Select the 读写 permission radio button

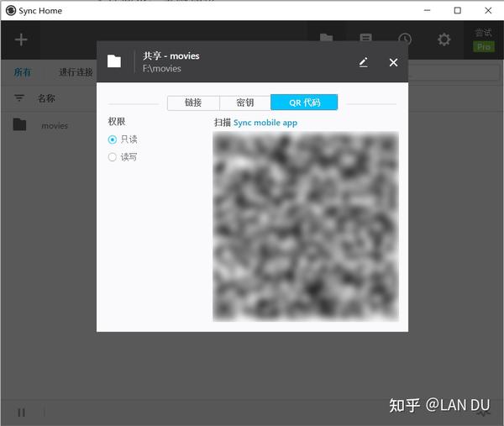click(x=113, y=157)
